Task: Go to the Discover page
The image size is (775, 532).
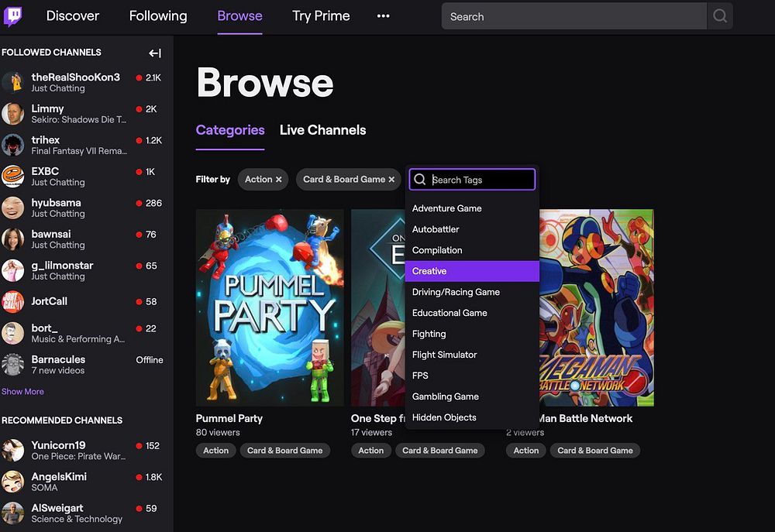Action: coord(73,15)
